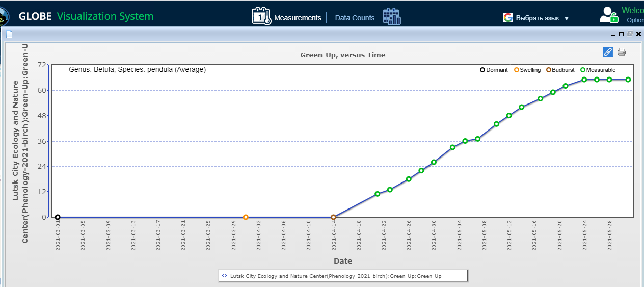The height and width of the screenshot is (287, 644).
Task: Click the Swelling data point on the chart
Action: pos(246,217)
